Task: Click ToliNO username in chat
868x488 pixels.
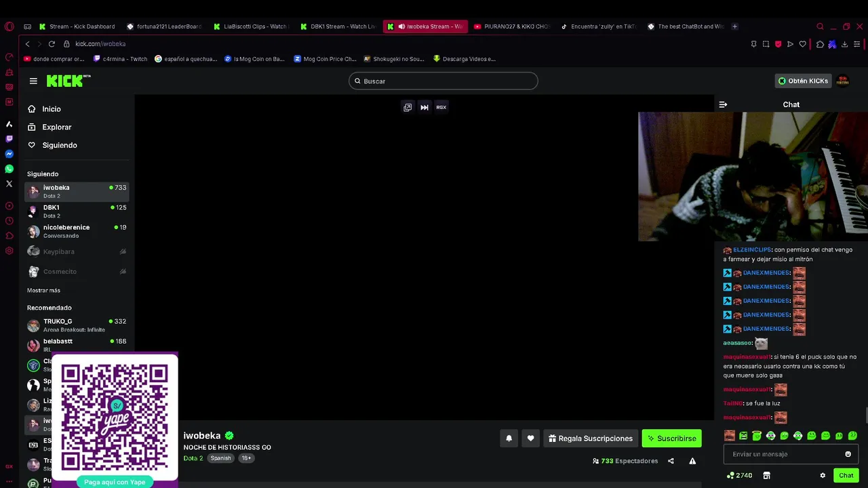Action: (x=732, y=403)
